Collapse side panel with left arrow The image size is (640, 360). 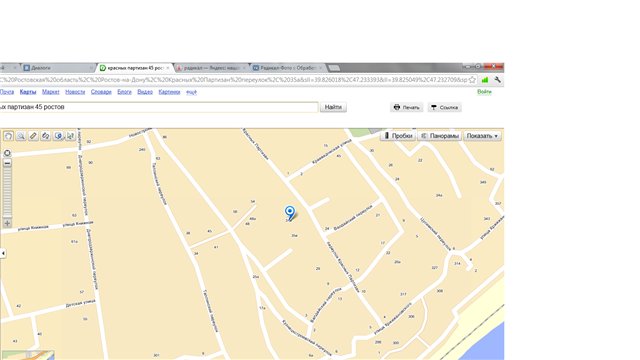(3, 253)
